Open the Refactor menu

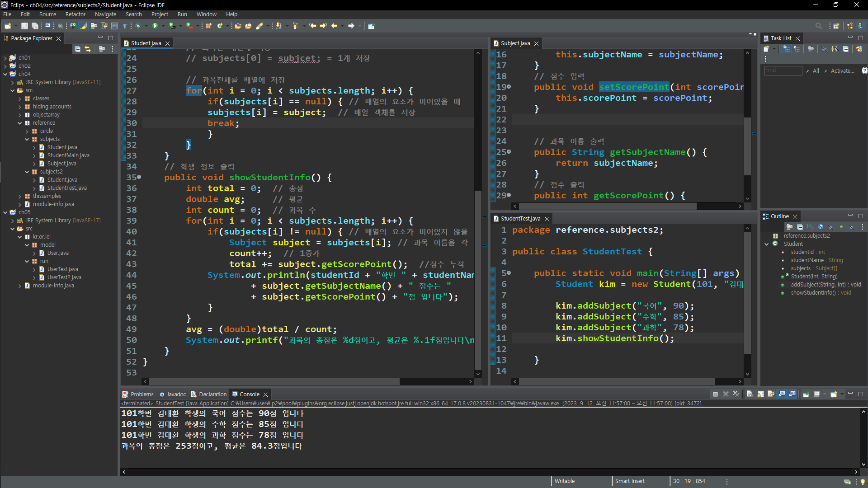pos(75,14)
